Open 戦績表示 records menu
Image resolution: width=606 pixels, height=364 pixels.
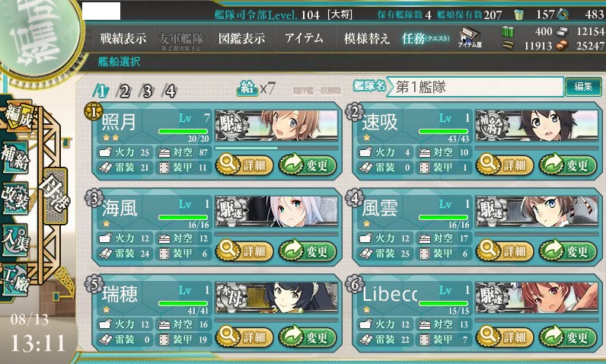pos(123,39)
